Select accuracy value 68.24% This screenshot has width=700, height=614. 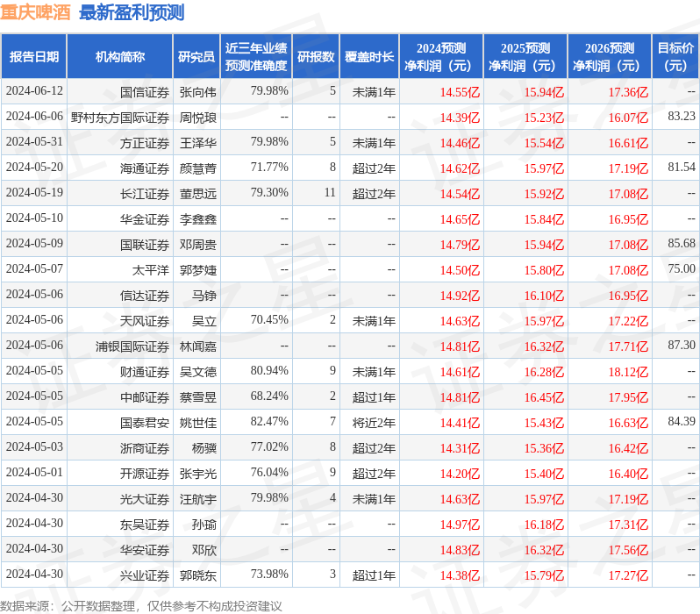coord(269,396)
